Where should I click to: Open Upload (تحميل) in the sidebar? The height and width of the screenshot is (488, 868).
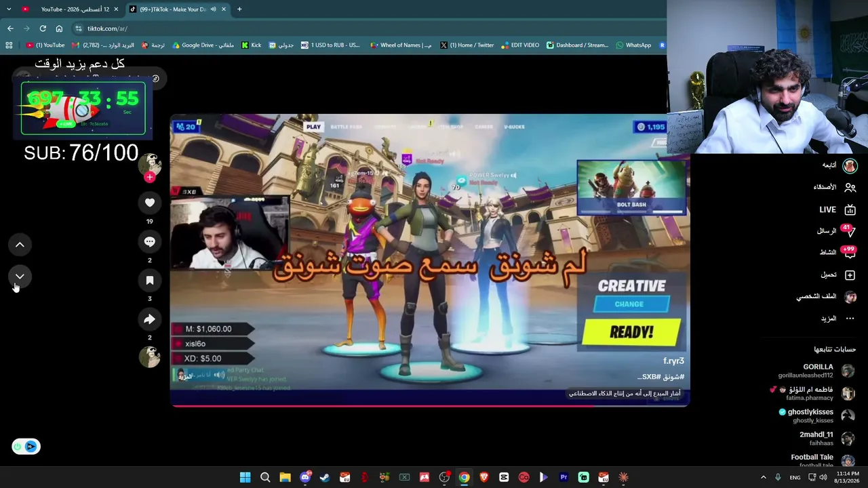pyautogui.click(x=838, y=274)
